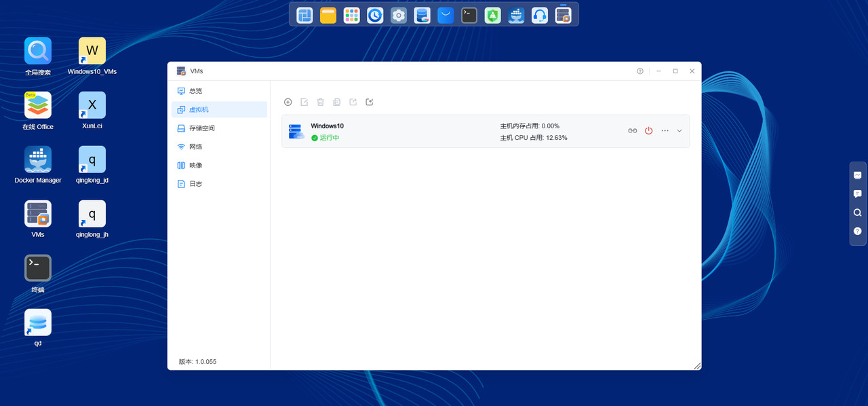Click the green 运行中 running status

click(325, 138)
